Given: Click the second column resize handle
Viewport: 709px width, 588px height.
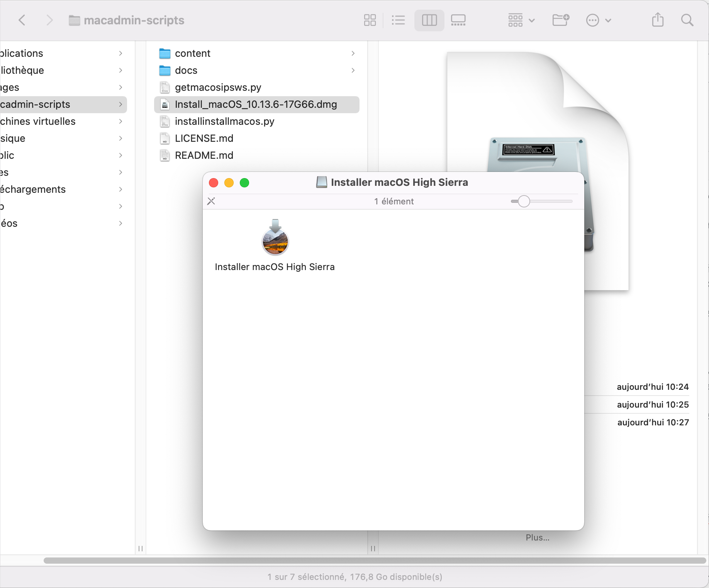Looking at the screenshot, I should tap(373, 549).
